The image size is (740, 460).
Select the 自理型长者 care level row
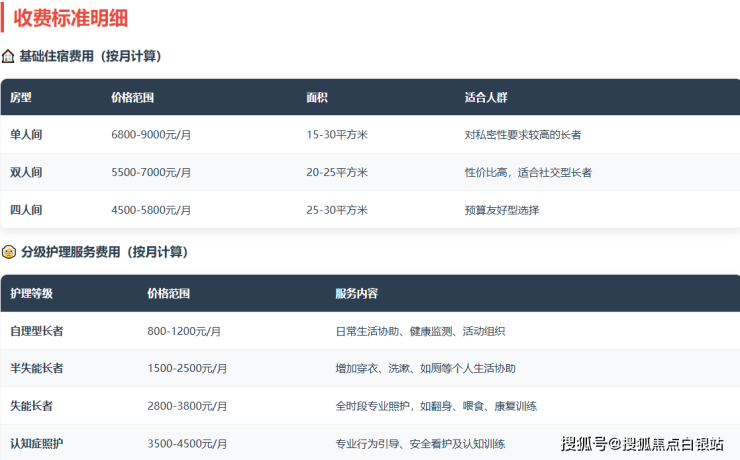tap(37, 330)
